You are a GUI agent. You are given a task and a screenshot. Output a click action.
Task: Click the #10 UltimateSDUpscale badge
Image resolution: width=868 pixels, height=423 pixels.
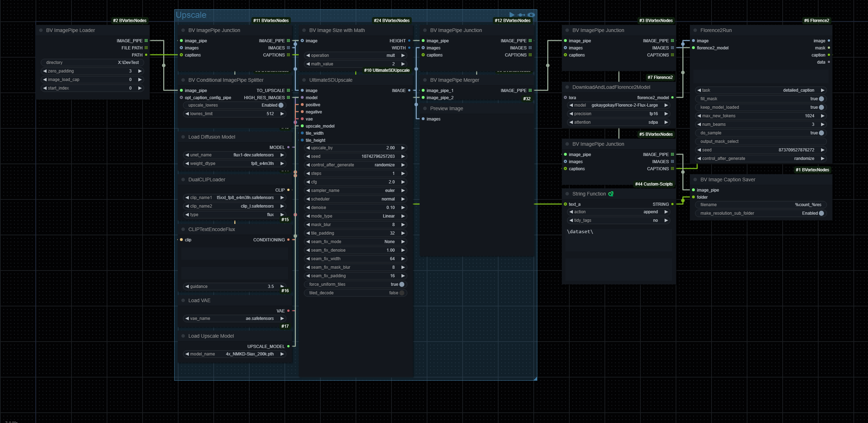coord(387,70)
